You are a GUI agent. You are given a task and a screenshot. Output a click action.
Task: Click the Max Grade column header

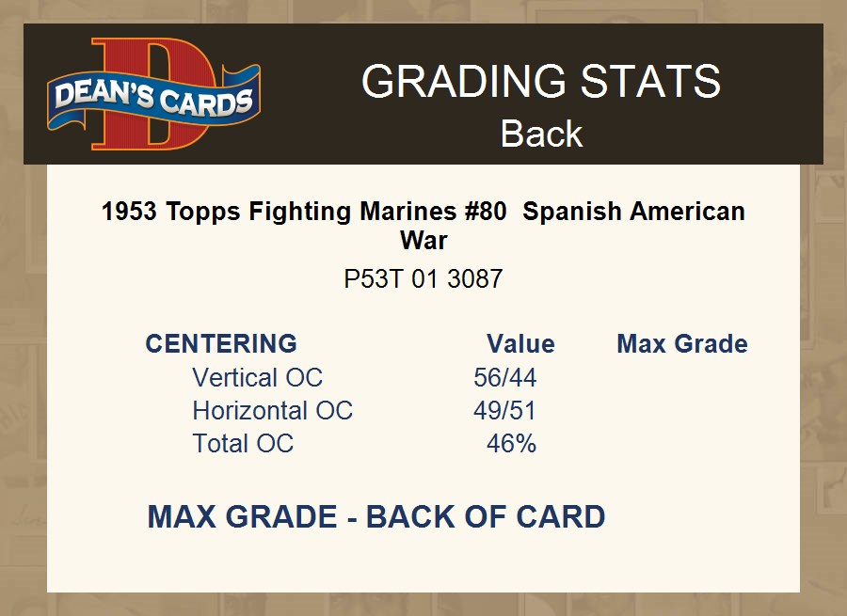coord(682,344)
